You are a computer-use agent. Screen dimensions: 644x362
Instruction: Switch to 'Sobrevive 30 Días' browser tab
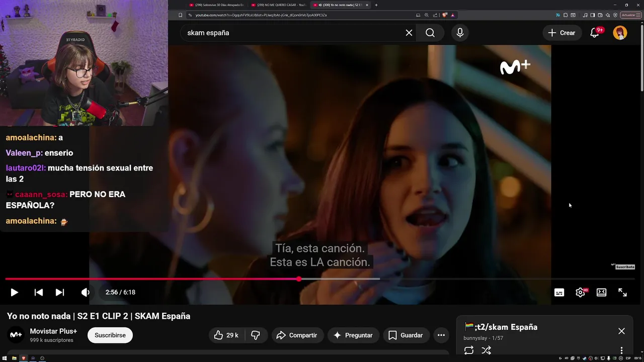(x=216, y=5)
